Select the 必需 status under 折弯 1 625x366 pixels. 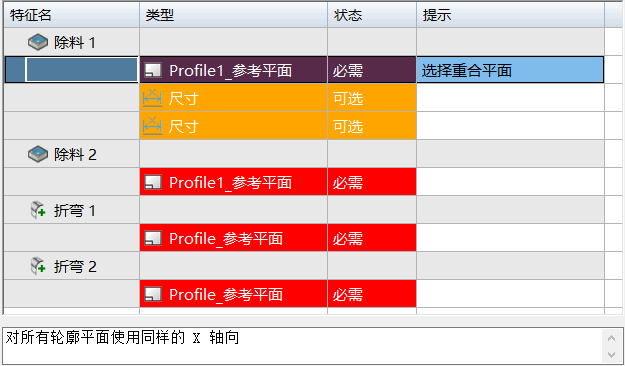[x=372, y=238]
